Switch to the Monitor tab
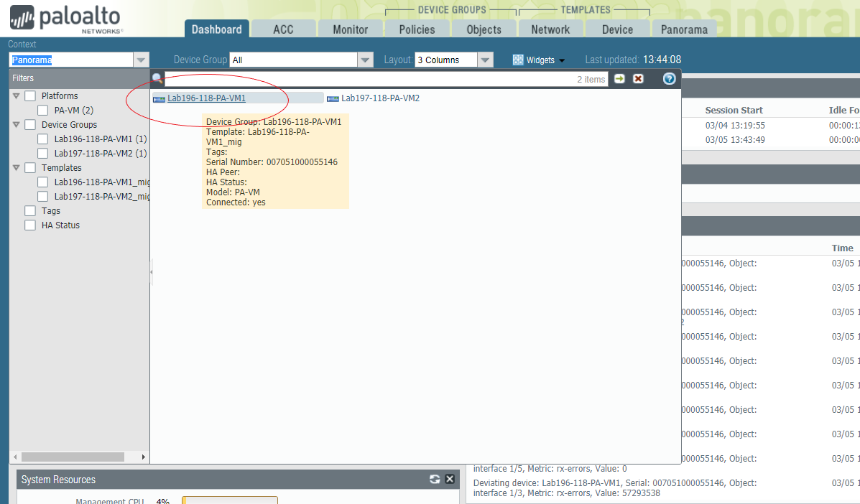This screenshot has height=504, width=860. 350,29
